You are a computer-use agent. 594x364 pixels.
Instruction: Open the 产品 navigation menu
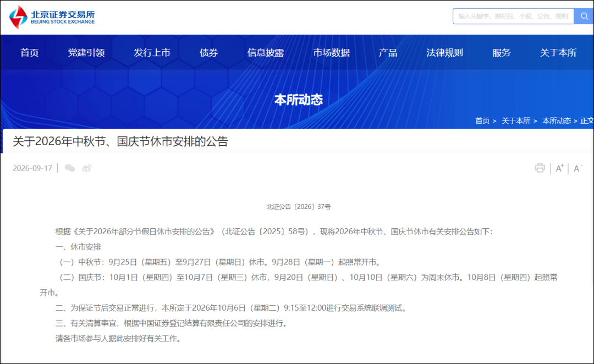coord(388,53)
